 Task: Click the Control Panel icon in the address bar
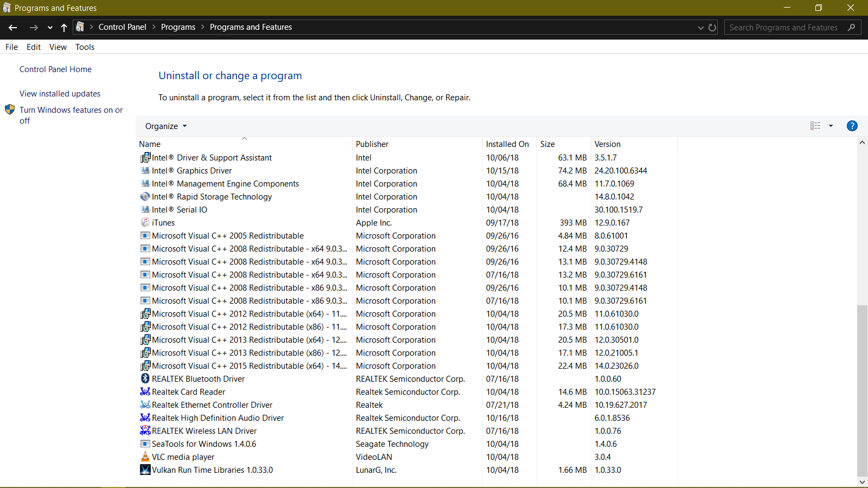80,27
